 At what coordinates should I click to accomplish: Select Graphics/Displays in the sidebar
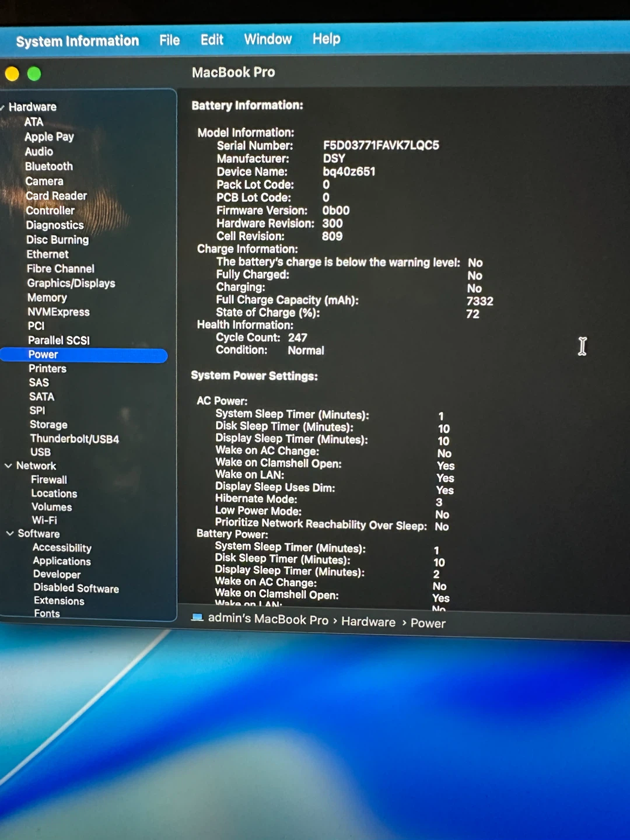click(71, 283)
